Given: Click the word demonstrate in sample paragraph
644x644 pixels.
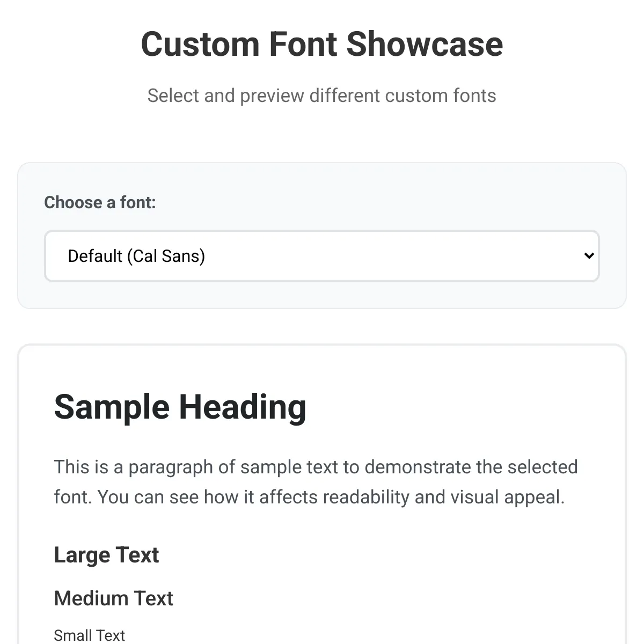Looking at the screenshot, I should 418,467.
